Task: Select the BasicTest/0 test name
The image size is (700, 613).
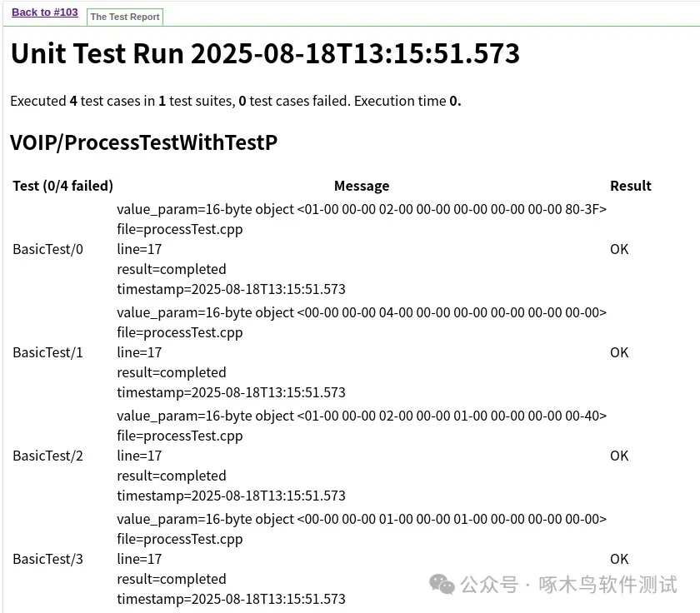Action: point(47,249)
